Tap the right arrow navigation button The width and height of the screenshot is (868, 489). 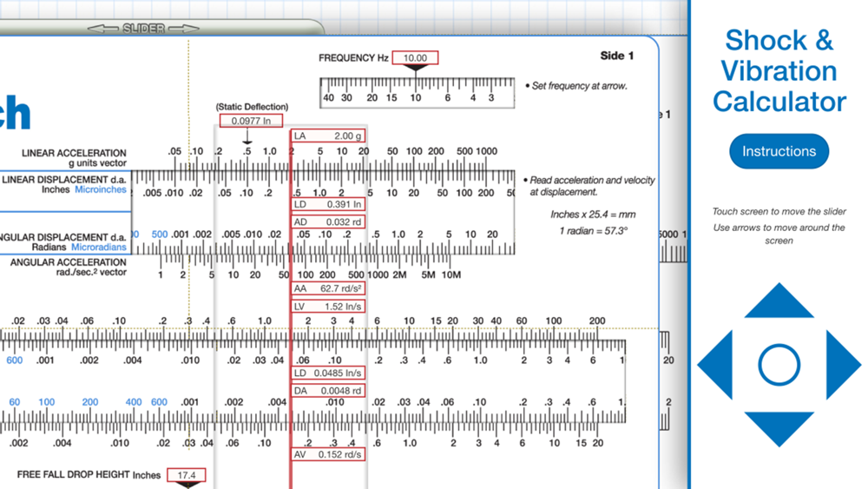coord(844,365)
